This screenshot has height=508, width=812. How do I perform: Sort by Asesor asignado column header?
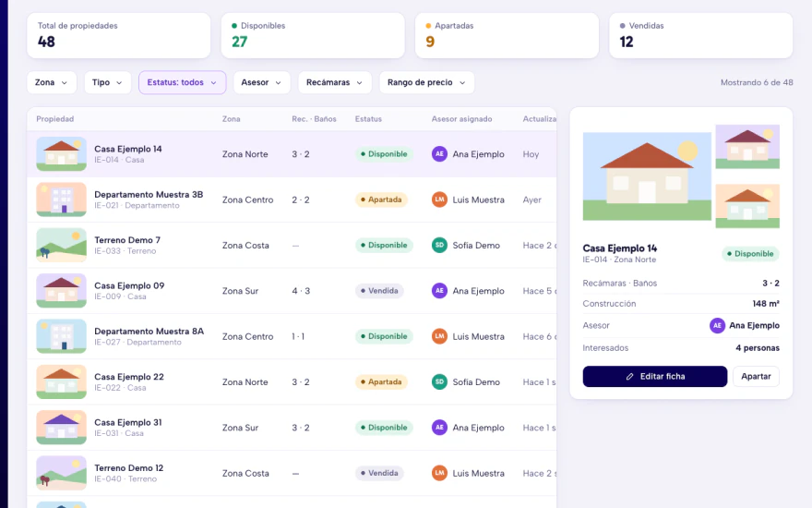[462, 119]
